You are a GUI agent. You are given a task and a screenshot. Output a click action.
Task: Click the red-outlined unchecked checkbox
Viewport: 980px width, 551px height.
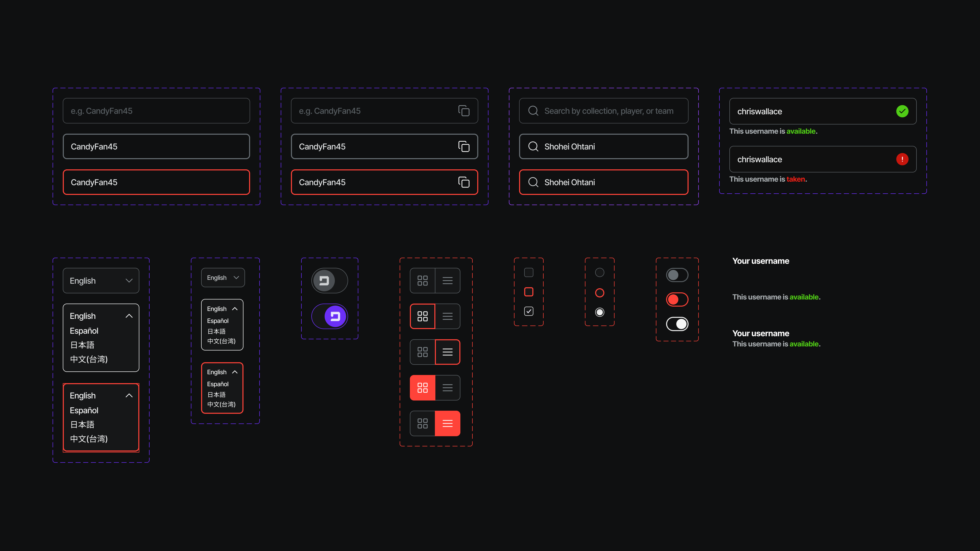[529, 292]
